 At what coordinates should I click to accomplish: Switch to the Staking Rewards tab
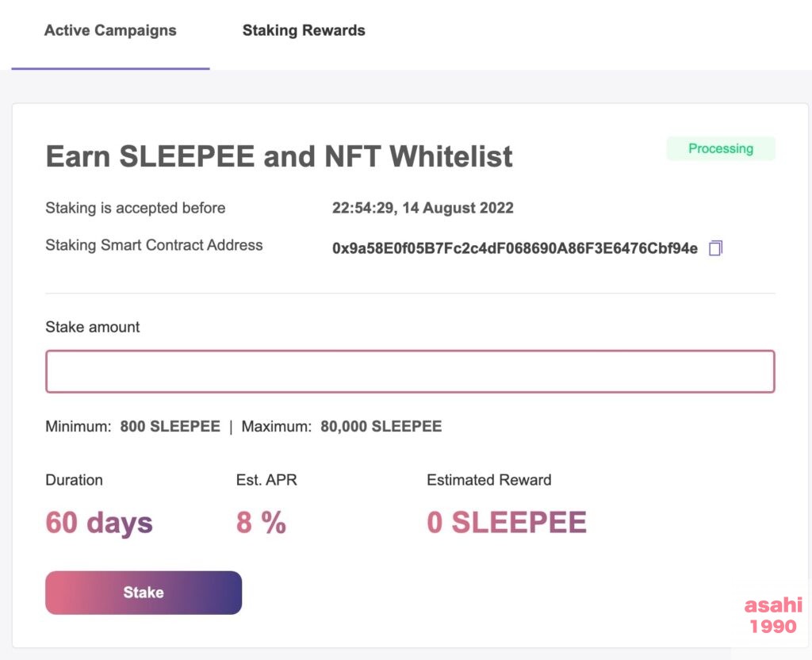coord(304,31)
